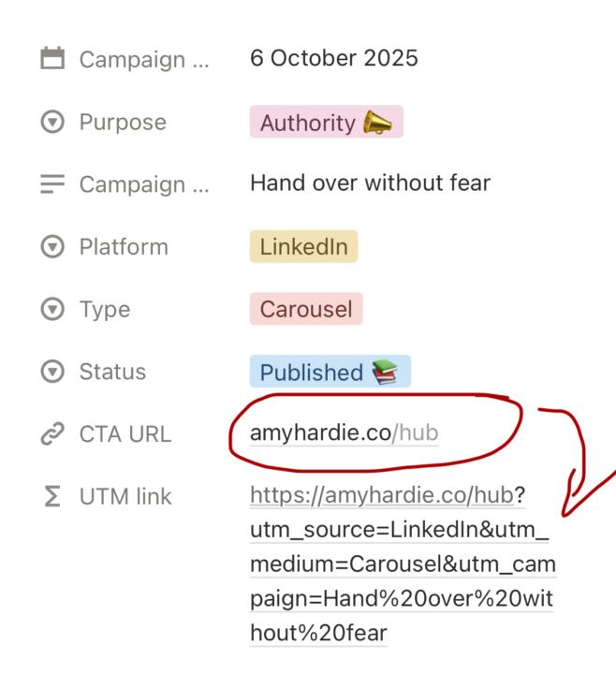This screenshot has height=674, width=616.
Task: Click the text lines icon for Campaign name
Action: click(52, 183)
